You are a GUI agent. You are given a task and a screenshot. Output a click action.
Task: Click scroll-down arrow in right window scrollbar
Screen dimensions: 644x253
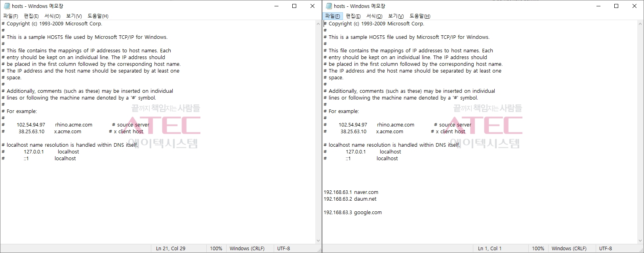click(x=640, y=241)
